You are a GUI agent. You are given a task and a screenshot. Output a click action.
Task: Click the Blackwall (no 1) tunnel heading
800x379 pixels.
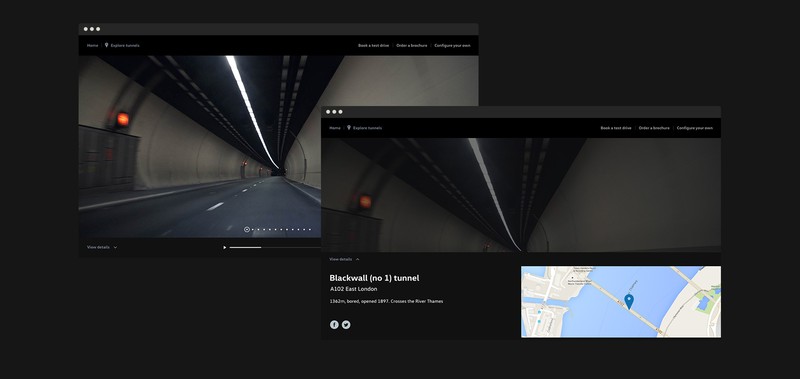374,278
